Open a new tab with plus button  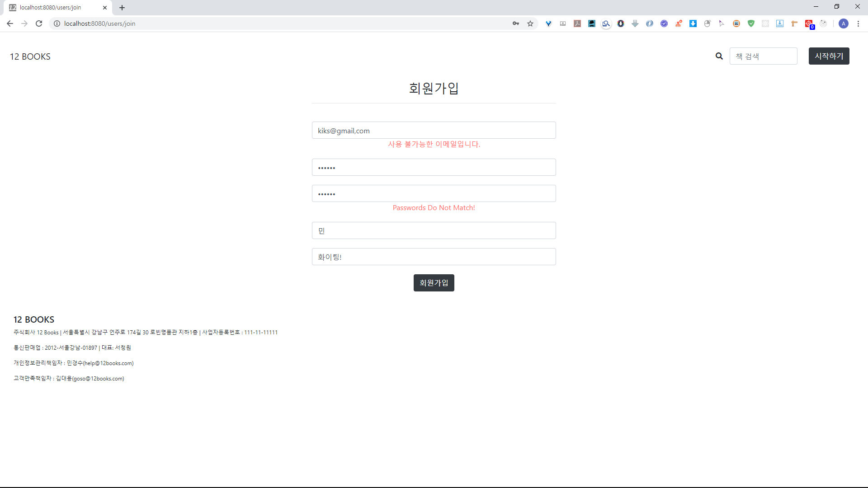(x=122, y=8)
